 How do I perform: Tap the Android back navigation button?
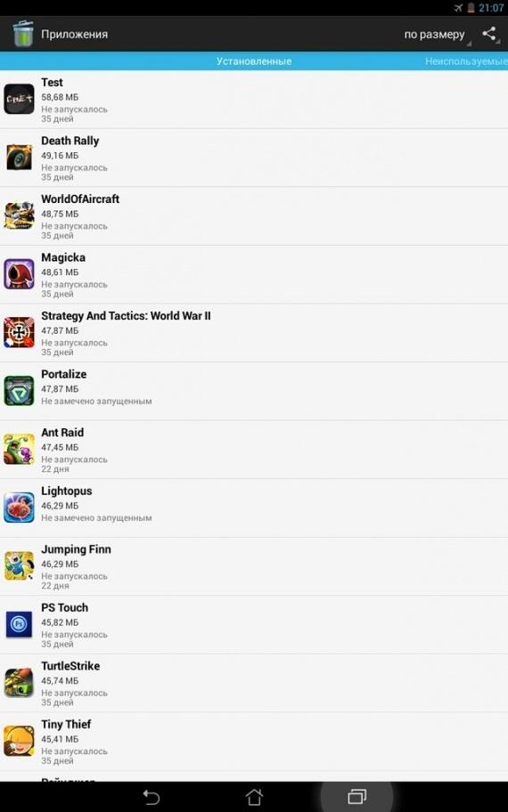pos(151,797)
